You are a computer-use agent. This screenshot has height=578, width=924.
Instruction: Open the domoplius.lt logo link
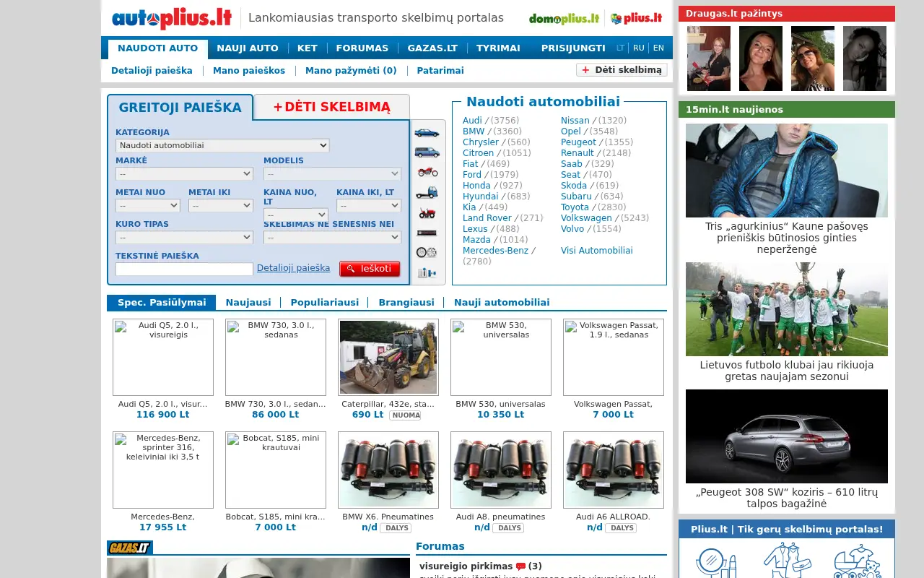[x=564, y=18]
